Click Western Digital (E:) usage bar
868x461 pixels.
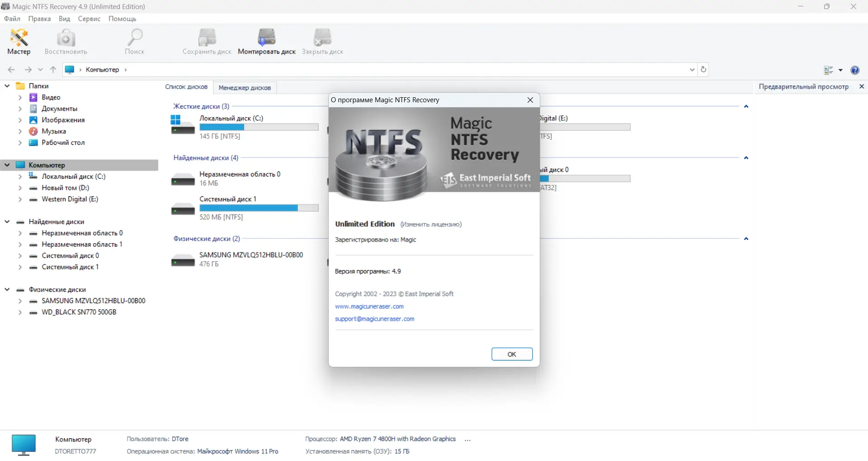tap(585, 127)
